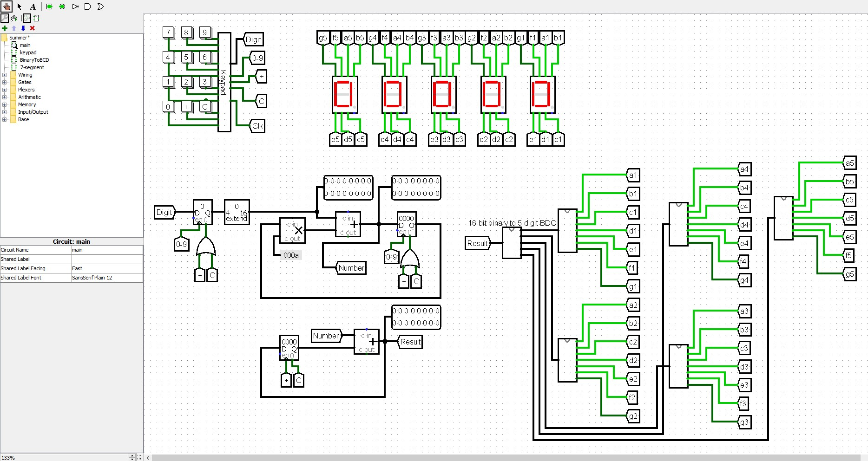Click the Circuit Name field showing 'main'
This screenshot has height=461, width=868.
click(x=106, y=250)
